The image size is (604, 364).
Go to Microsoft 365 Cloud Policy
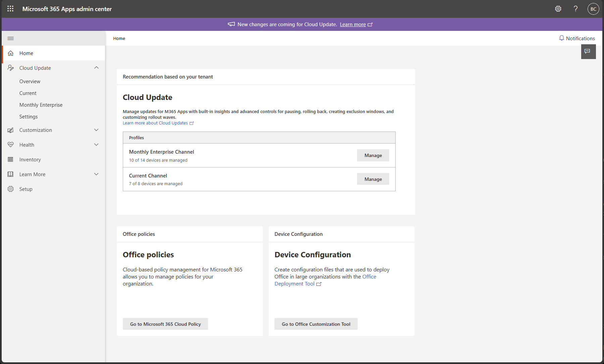point(165,324)
